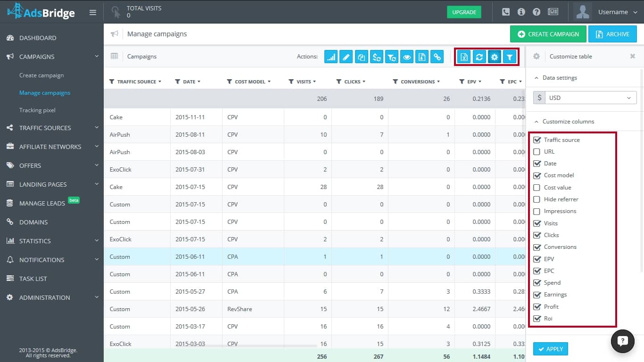This screenshot has height=362, width=644.
Task: Select the Cake row dated 2015-11-11
Action: 314,117
